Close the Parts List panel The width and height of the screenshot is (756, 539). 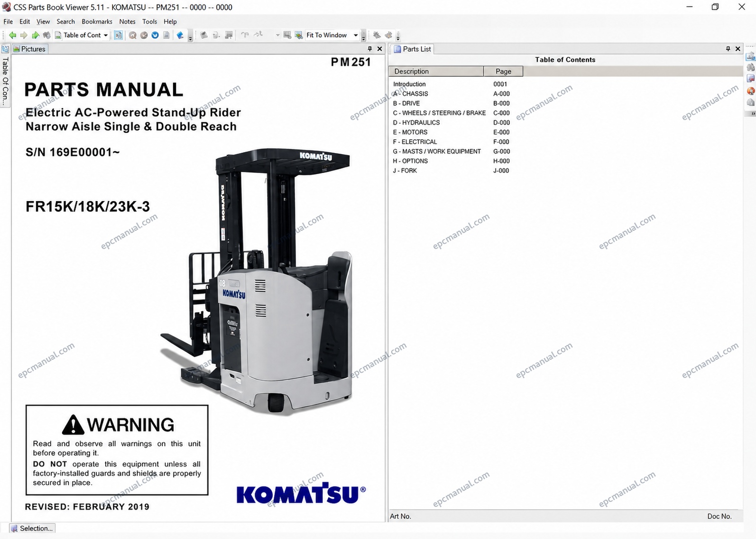pyautogui.click(x=738, y=49)
